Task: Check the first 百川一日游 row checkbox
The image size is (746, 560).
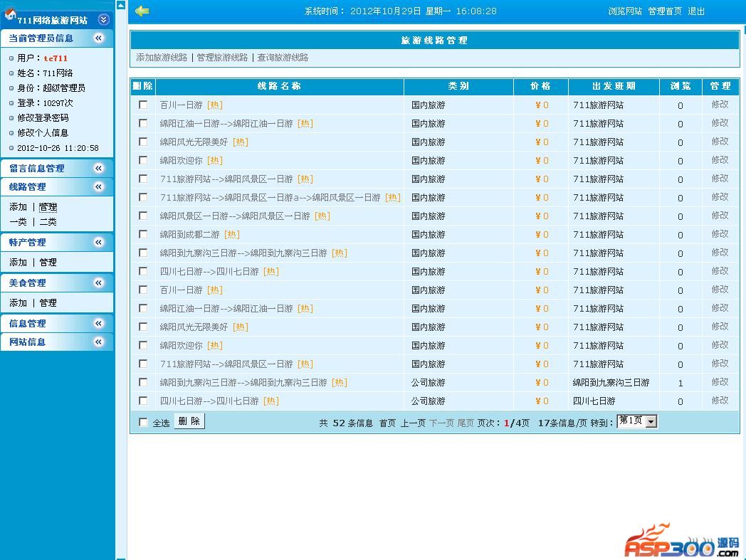Action: 143,105
